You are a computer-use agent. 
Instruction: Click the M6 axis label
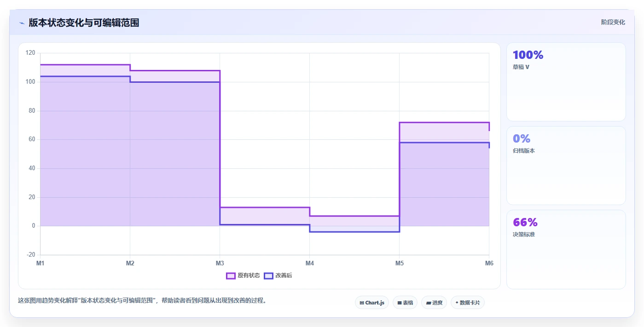point(489,263)
